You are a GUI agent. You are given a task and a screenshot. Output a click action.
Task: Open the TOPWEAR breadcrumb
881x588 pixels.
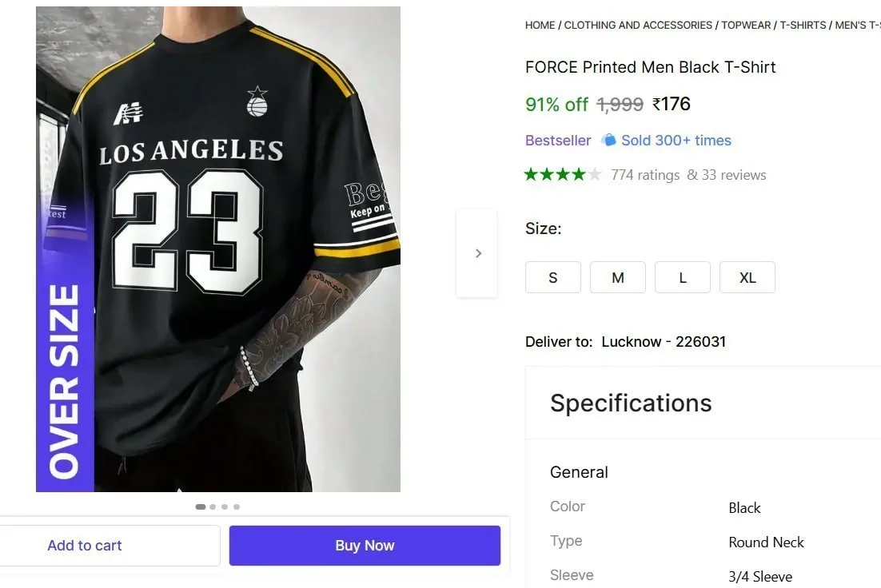(746, 26)
